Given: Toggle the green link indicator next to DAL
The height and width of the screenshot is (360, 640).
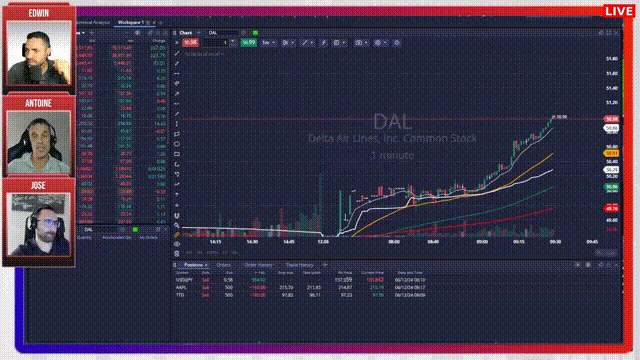Looking at the screenshot, I should point(255,33).
